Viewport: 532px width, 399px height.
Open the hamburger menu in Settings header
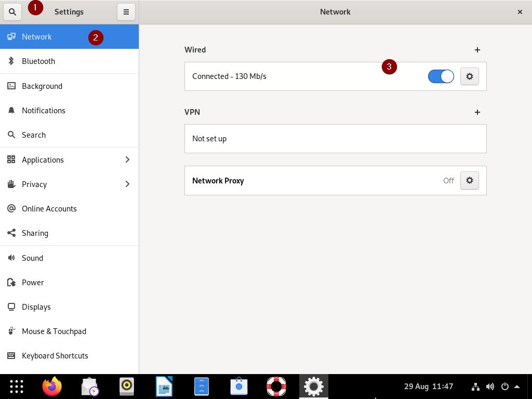126,12
